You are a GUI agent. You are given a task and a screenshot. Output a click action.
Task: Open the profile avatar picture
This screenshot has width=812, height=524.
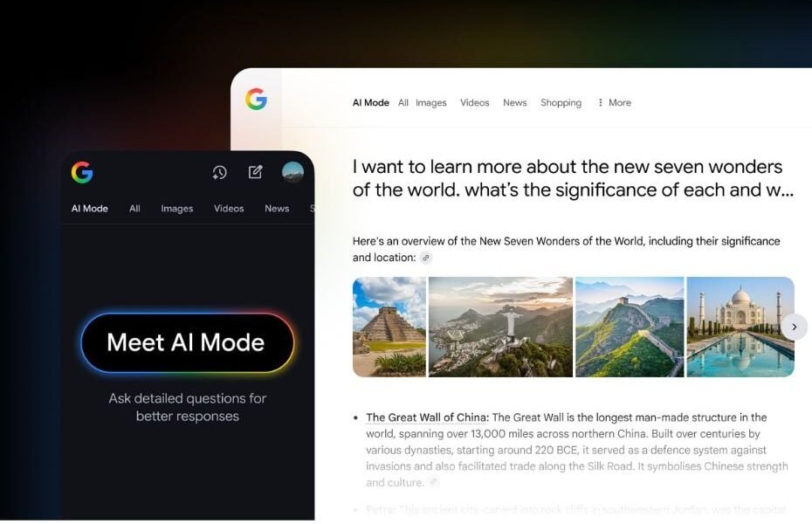pyautogui.click(x=292, y=172)
